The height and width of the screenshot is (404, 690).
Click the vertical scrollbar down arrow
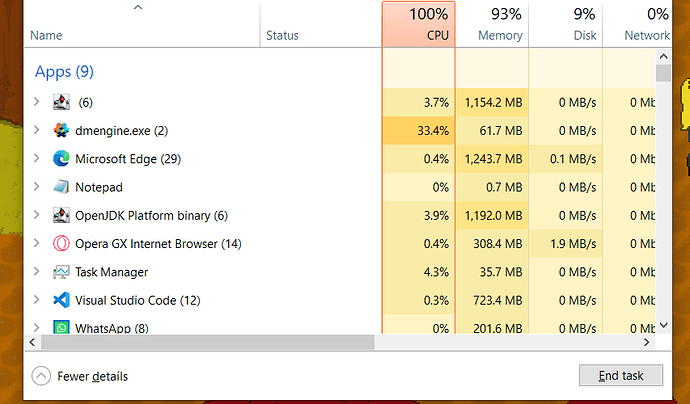(663, 325)
